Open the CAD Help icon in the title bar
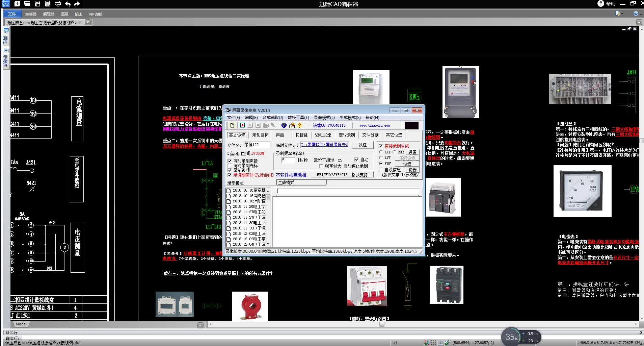This screenshot has height=346, width=644. 600,3
